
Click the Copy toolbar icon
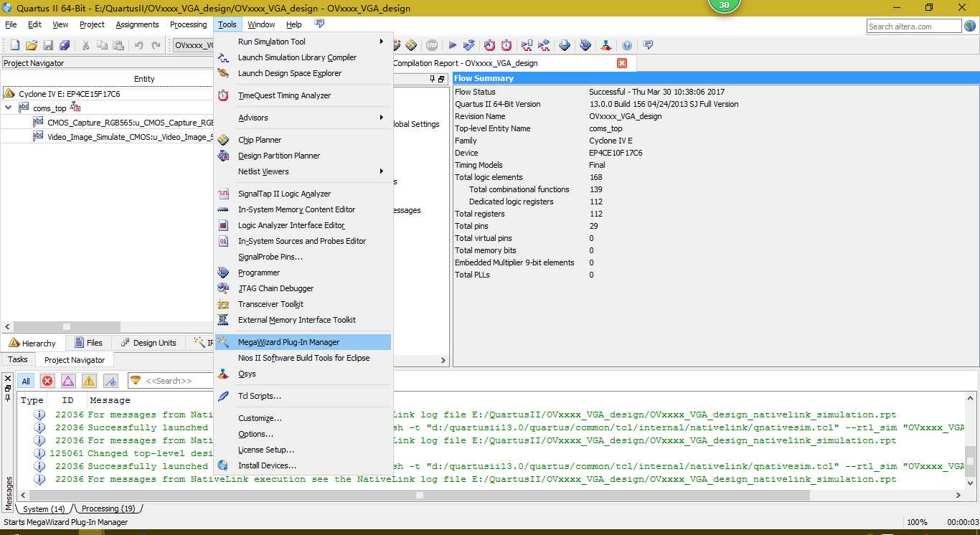coord(102,45)
